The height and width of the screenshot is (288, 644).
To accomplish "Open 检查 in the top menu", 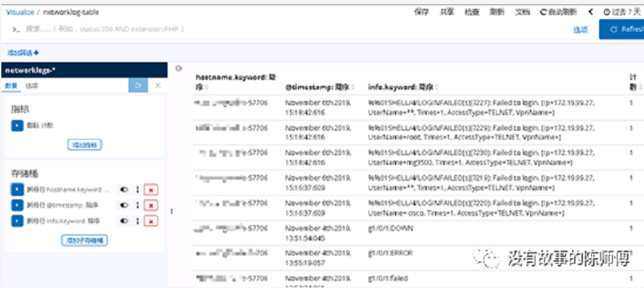I will click(x=472, y=12).
